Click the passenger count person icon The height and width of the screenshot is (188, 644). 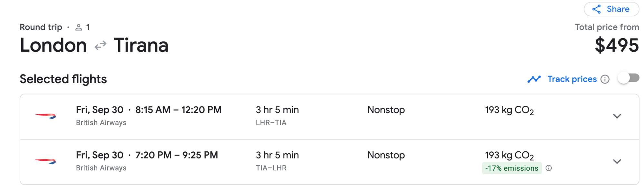(79, 28)
